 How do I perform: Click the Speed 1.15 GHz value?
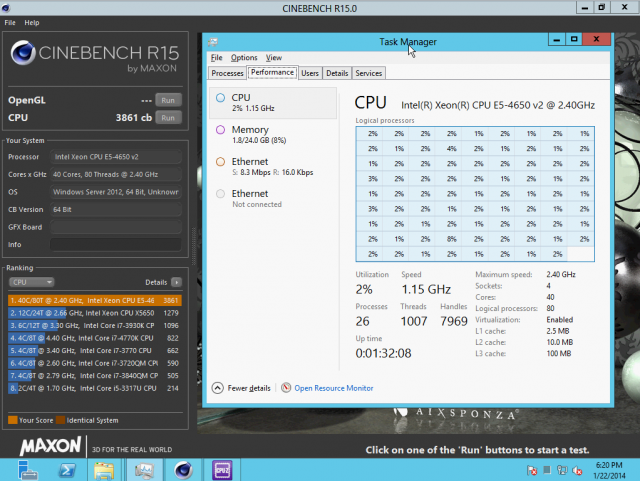coord(426,289)
